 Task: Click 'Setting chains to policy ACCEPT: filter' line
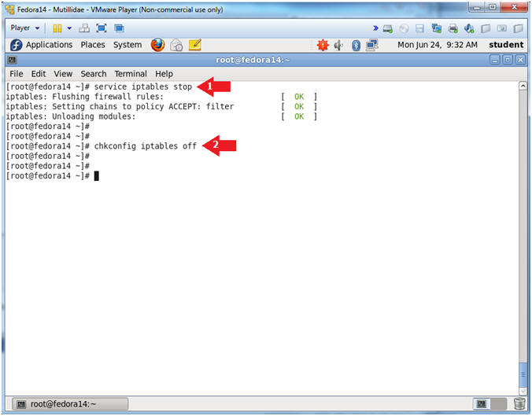coord(143,106)
